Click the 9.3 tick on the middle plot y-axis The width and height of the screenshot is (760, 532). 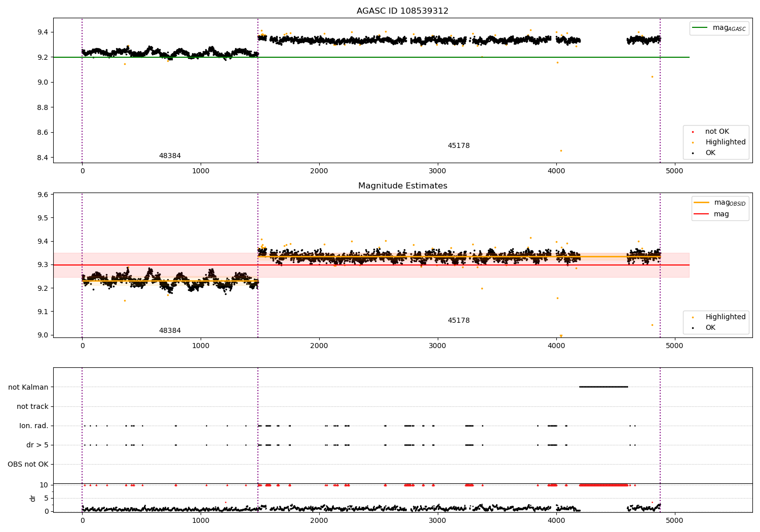(43, 265)
